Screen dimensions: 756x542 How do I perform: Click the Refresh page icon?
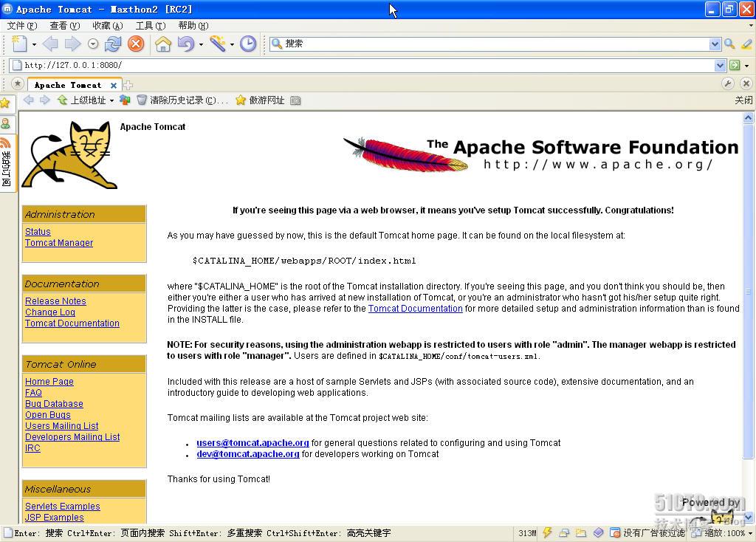pos(113,44)
